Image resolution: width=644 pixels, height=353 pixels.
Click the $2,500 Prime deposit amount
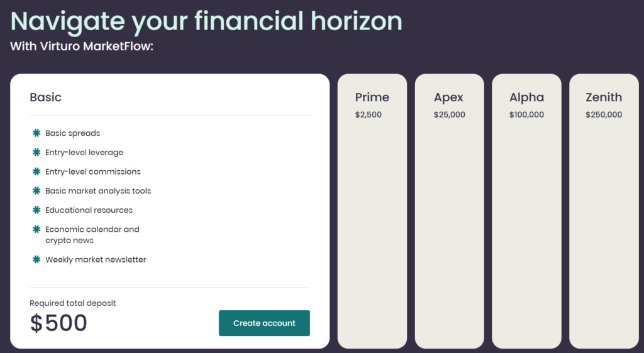coord(369,115)
